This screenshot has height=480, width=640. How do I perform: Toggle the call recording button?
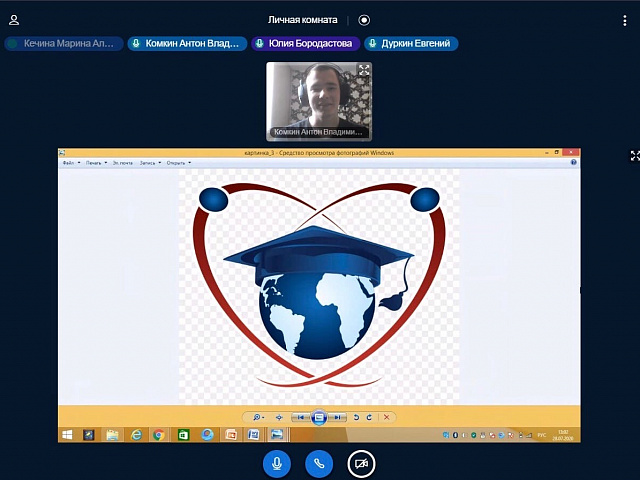(364, 20)
